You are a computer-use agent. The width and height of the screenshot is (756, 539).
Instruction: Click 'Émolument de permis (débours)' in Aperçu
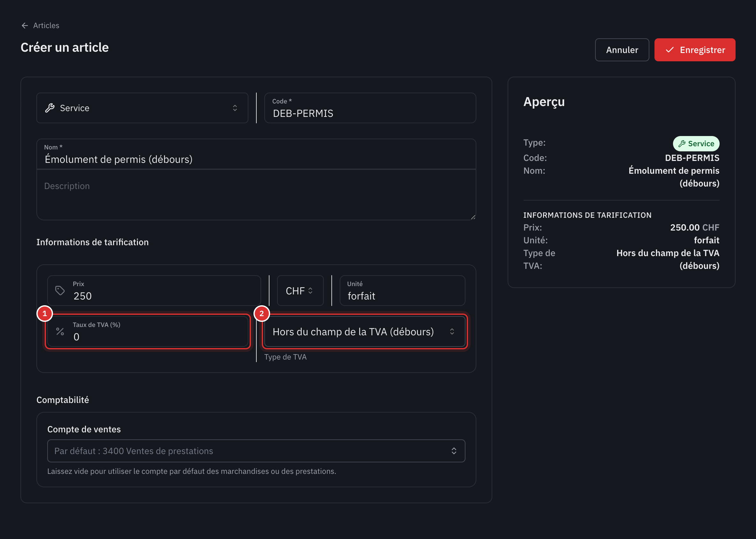click(674, 177)
